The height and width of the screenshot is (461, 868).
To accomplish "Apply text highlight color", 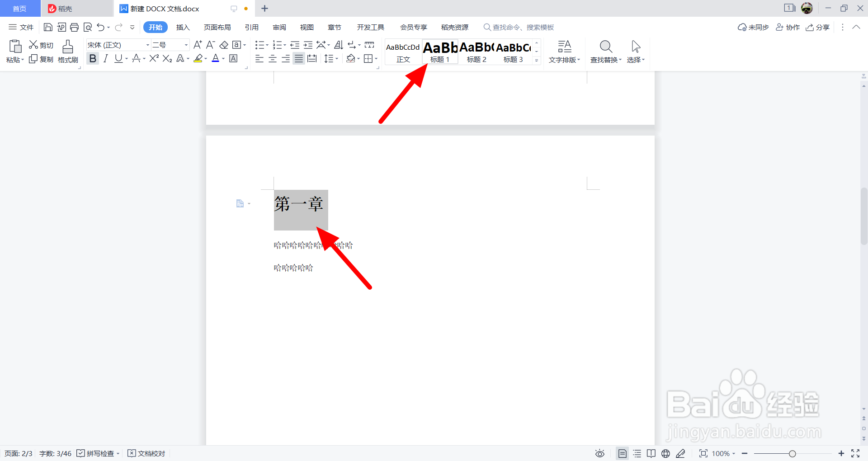I will 198,59.
